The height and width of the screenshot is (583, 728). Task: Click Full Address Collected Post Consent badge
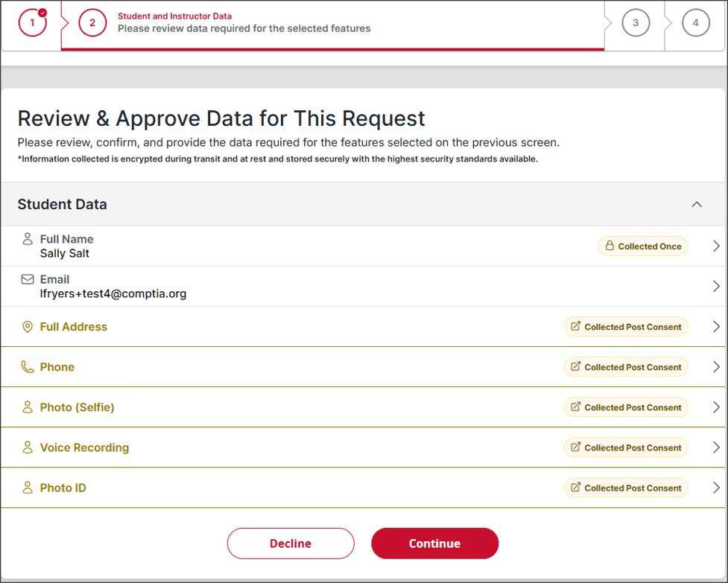tap(626, 327)
